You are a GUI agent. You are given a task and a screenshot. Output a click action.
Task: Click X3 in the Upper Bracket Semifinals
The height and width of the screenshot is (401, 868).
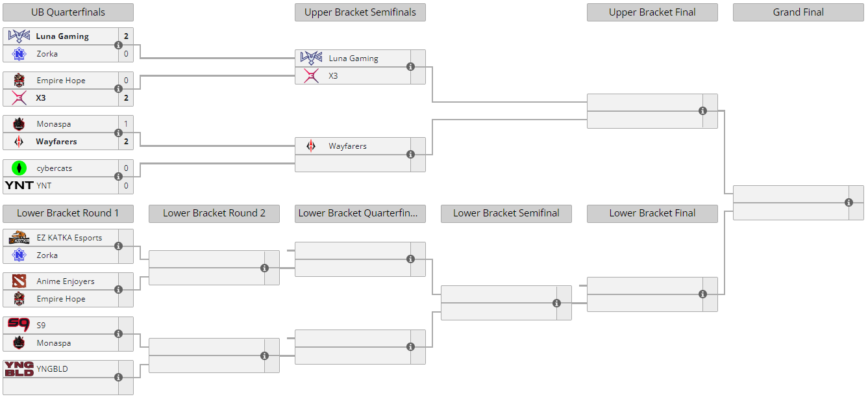coord(333,76)
